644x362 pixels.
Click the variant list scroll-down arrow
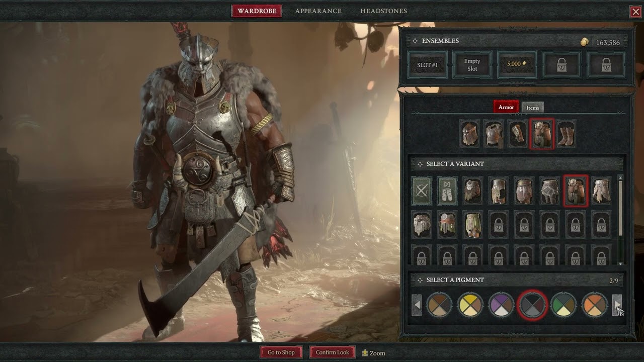[620, 263]
